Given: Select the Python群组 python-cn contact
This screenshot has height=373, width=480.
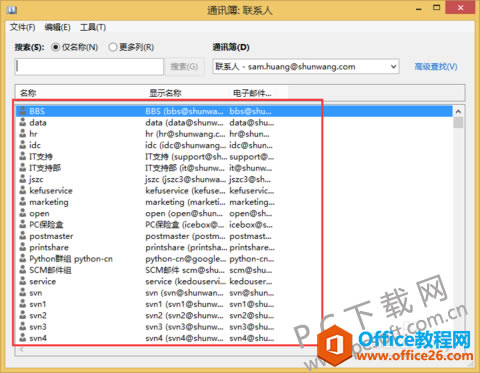Looking at the screenshot, I should click(71, 259).
